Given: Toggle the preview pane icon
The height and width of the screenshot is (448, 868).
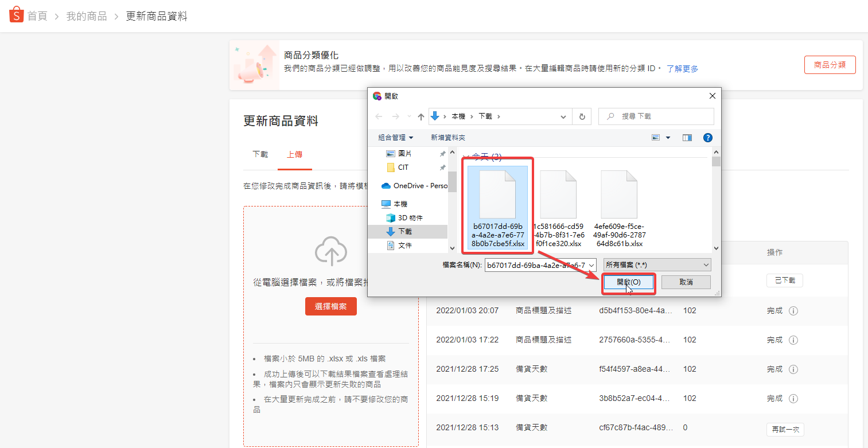Looking at the screenshot, I should [687, 138].
